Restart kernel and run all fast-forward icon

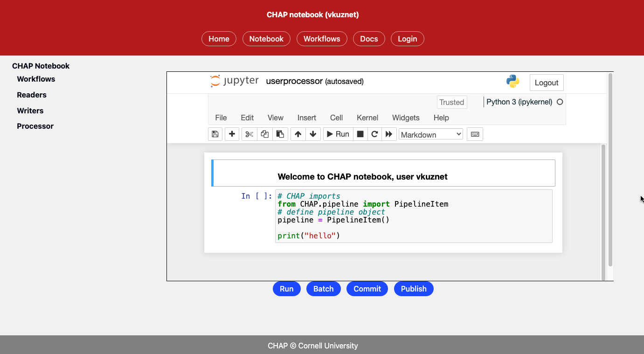click(389, 134)
